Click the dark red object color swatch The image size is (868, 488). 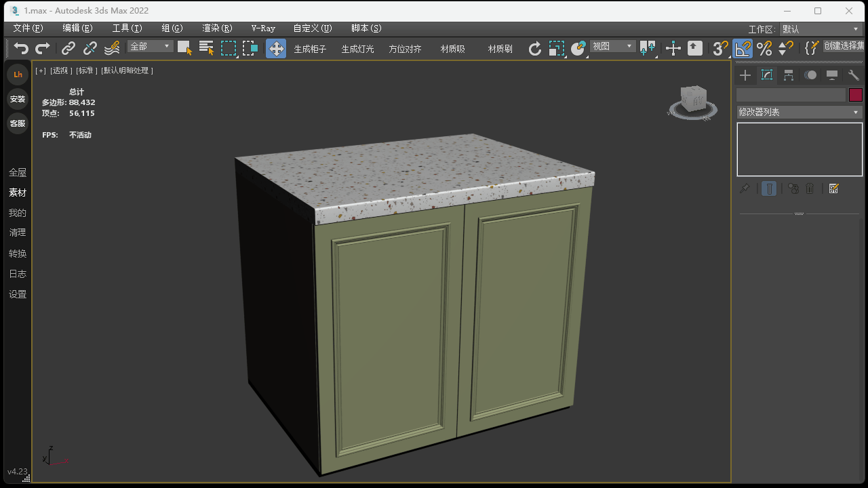pyautogui.click(x=856, y=95)
